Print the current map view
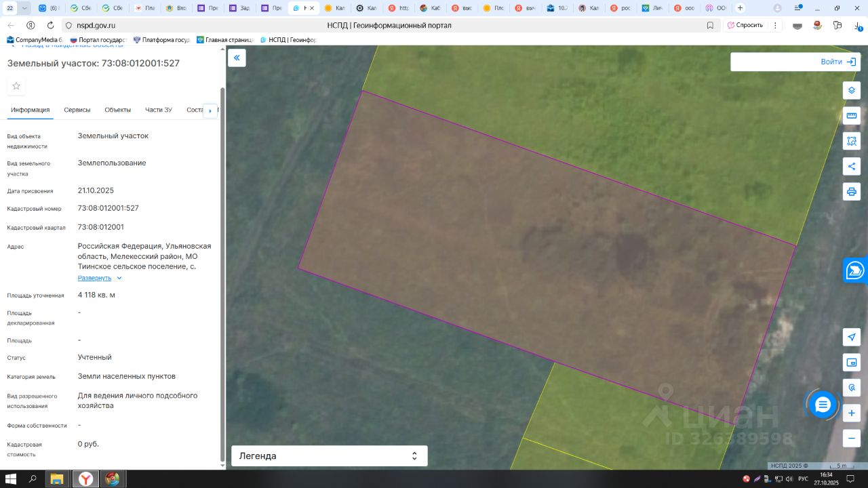Screen dimensions: 868x488 [x=852, y=192]
